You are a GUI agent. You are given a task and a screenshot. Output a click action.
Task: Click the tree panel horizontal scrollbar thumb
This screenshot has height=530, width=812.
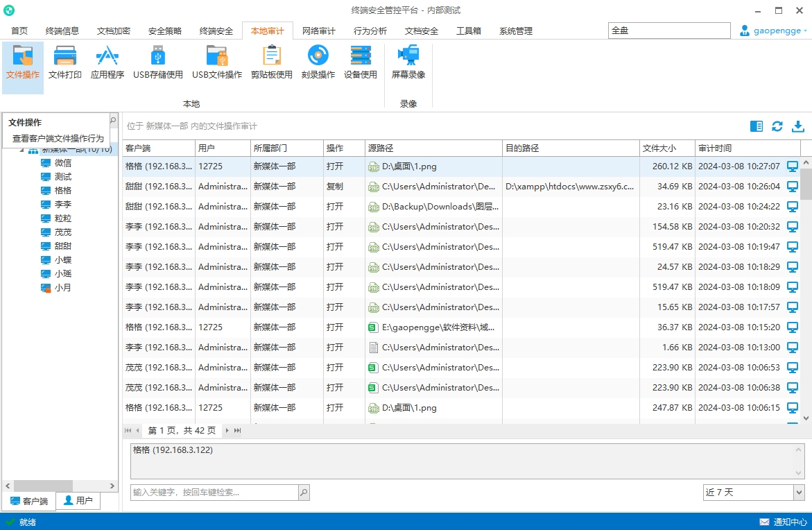[x=43, y=486]
